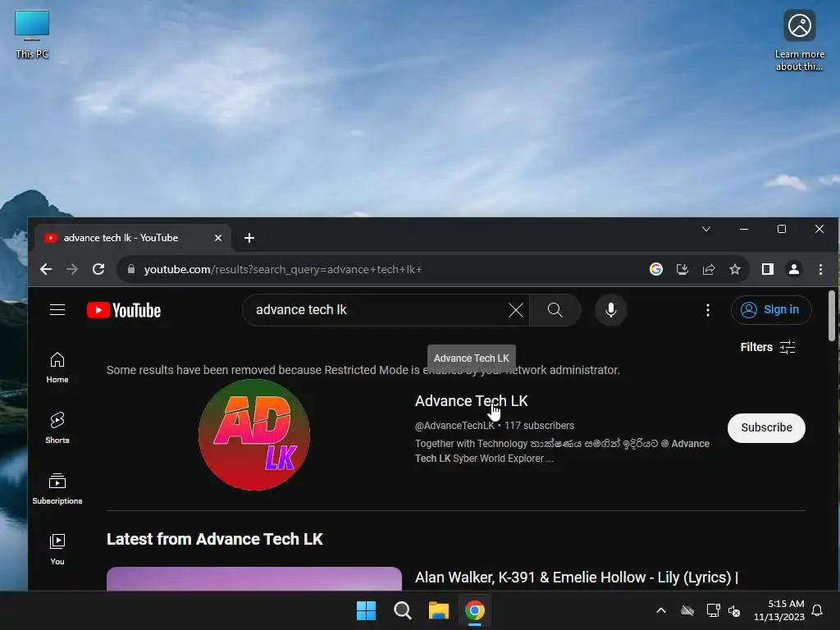
Task: Subscribe to Advance Tech LK
Action: click(x=766, y=427)
